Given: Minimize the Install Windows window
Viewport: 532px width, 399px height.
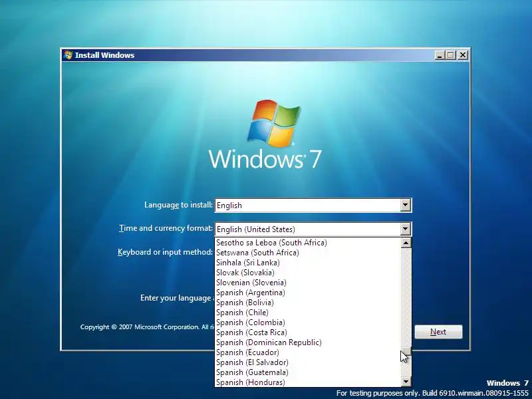Looking at the screenshot, I should coord(440,55).
